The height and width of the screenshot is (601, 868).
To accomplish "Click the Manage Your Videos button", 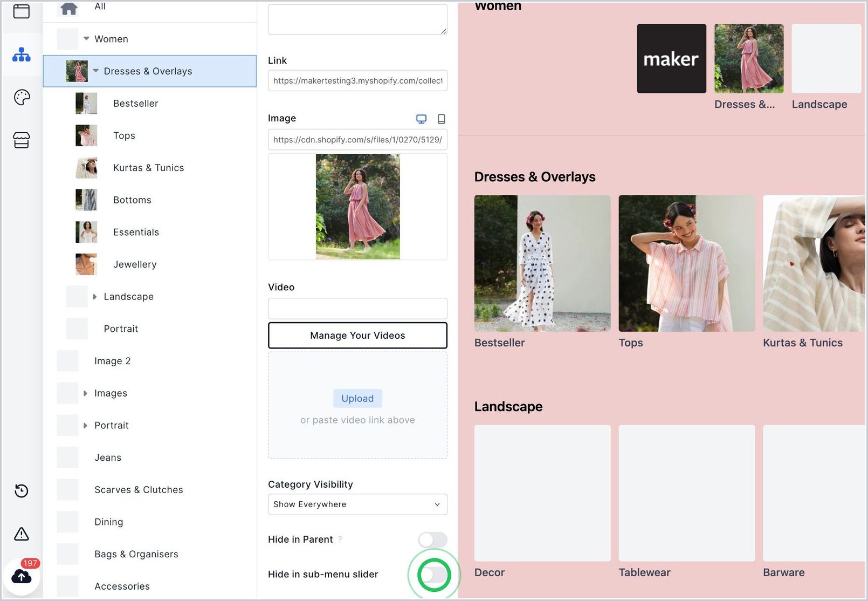I will click(357, 336).
